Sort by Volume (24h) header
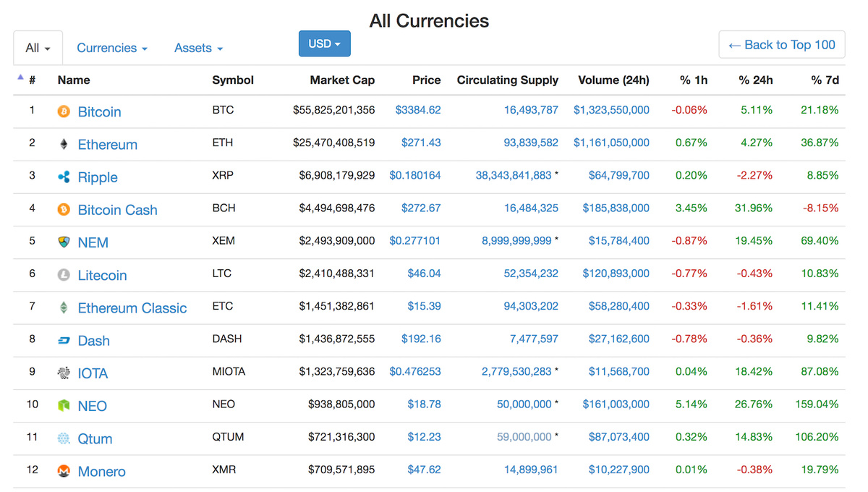This screenshot has height=492, width=868. pos(613,80)
